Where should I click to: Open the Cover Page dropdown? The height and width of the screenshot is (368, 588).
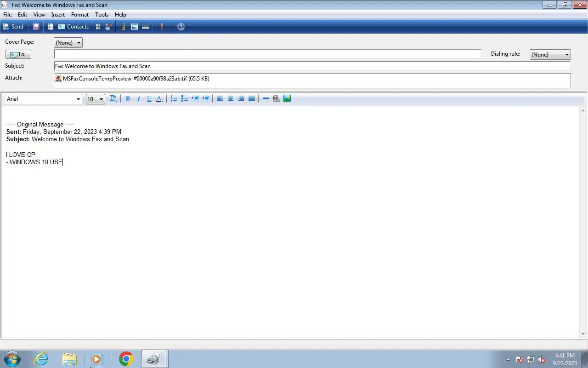coord(68,43)
